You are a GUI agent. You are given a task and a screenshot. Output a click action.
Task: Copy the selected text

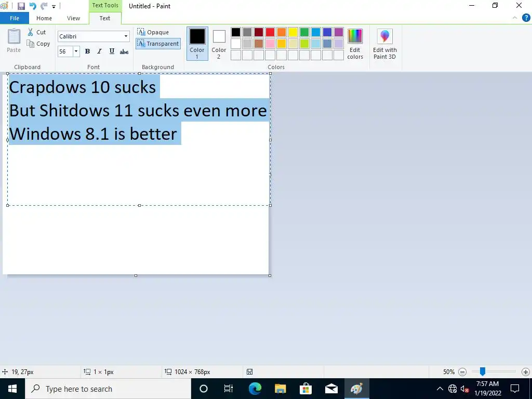tap(38, 44)
